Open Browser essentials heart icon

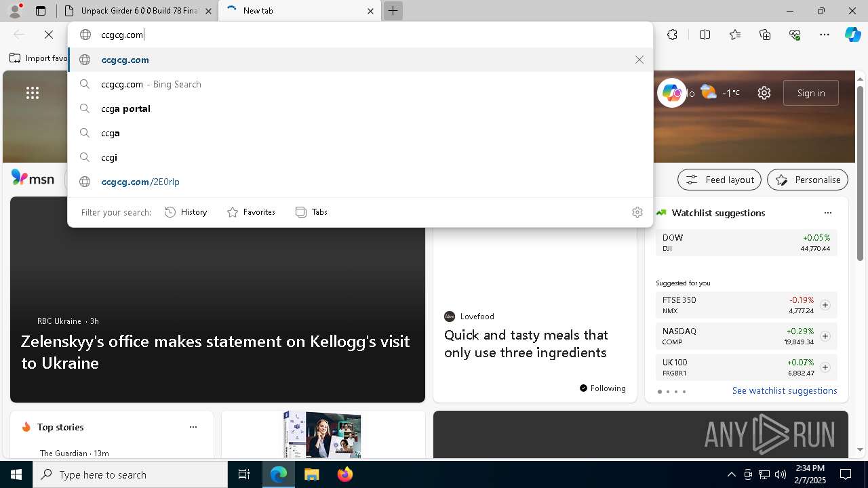click(x=795, y=35)
